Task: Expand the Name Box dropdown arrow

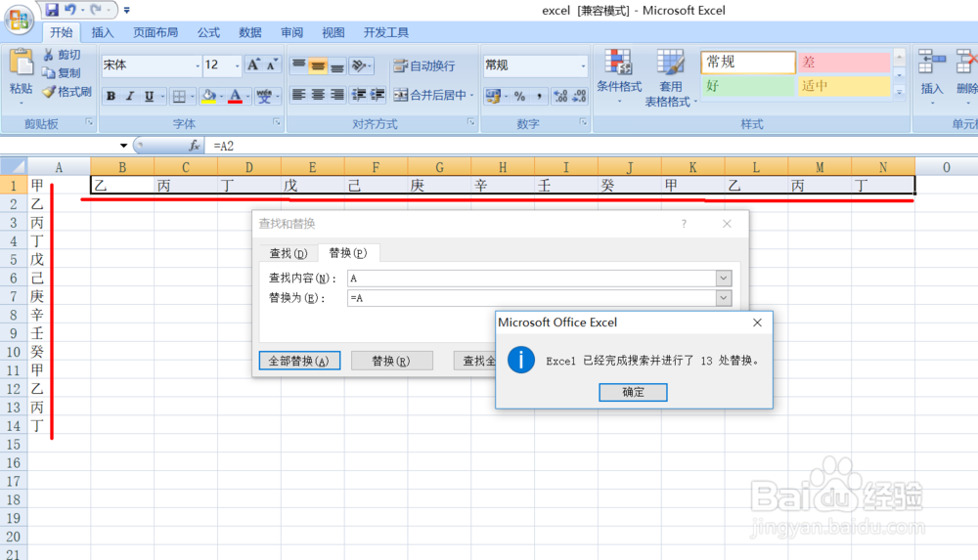Action: [123, 146]
